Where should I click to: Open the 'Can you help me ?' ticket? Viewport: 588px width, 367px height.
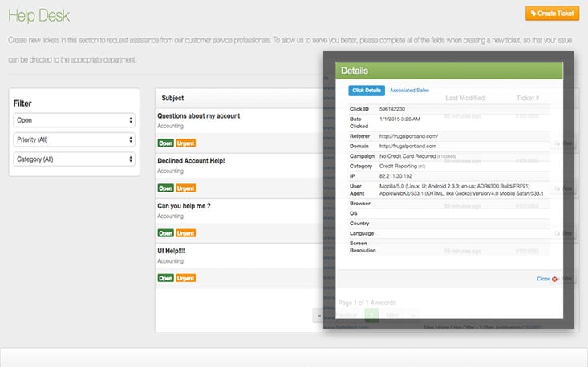tap(184, 205)
